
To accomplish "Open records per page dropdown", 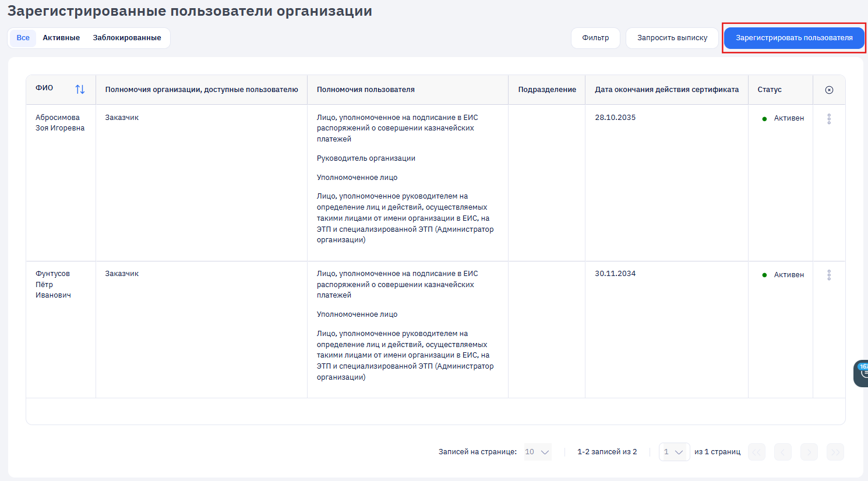I will pyautogui.click(x=538, y=452).
